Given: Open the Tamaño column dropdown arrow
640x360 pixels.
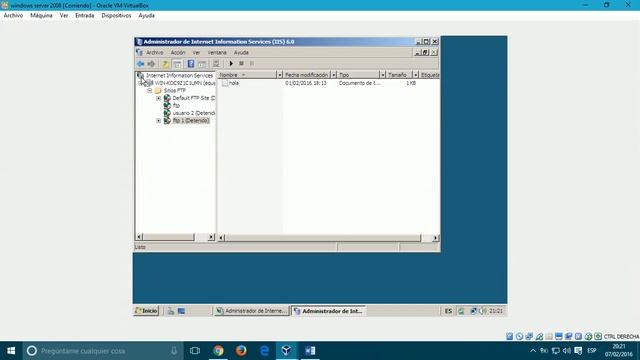Looking at the screenshot, I should click(416, 75).
